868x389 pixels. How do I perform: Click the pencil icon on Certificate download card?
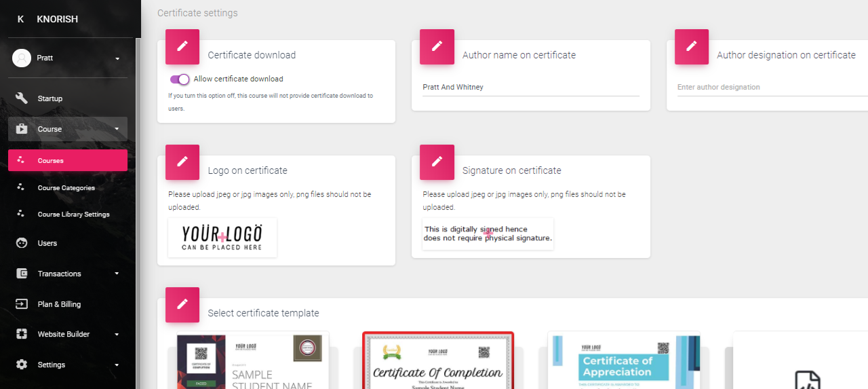[182, 46]
